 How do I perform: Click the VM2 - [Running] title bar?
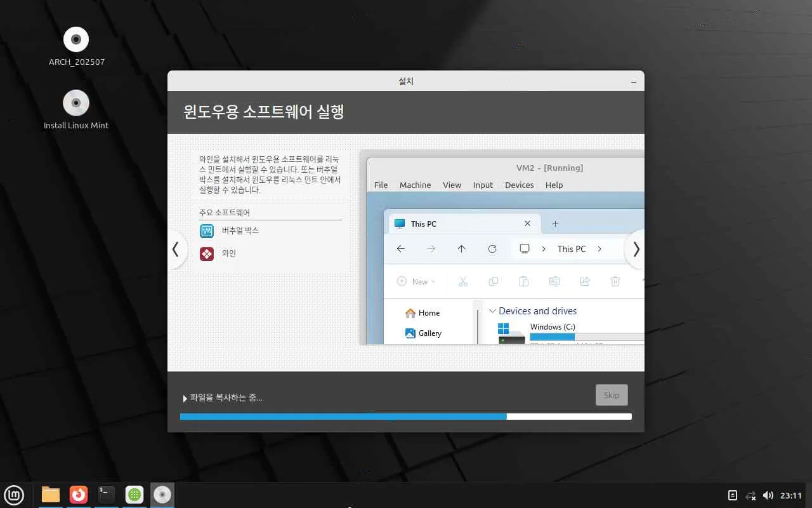point(549,168)
